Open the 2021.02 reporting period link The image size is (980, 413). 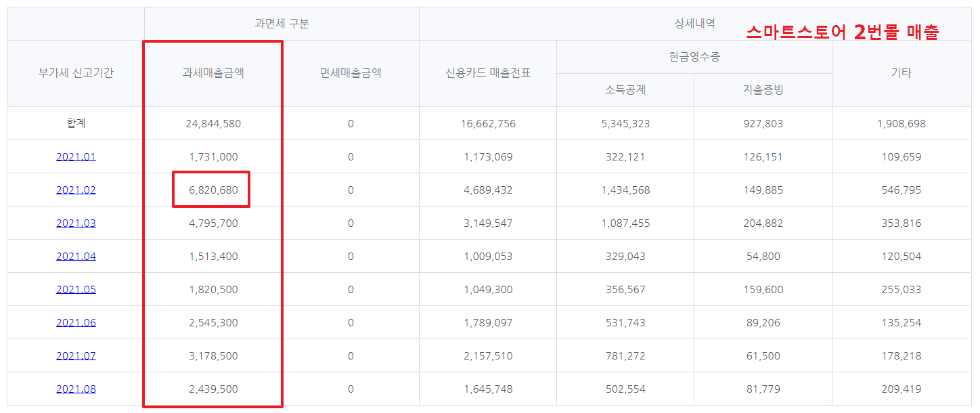76,190
